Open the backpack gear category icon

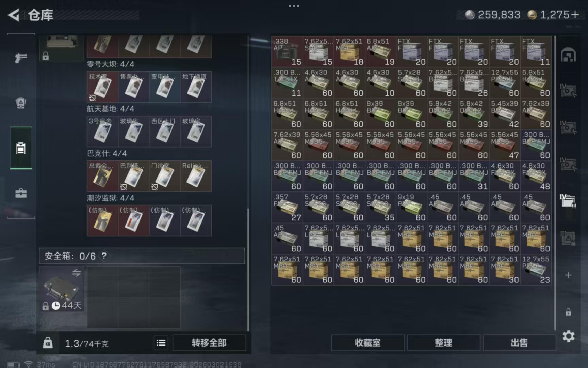click(x=21, y=103)
